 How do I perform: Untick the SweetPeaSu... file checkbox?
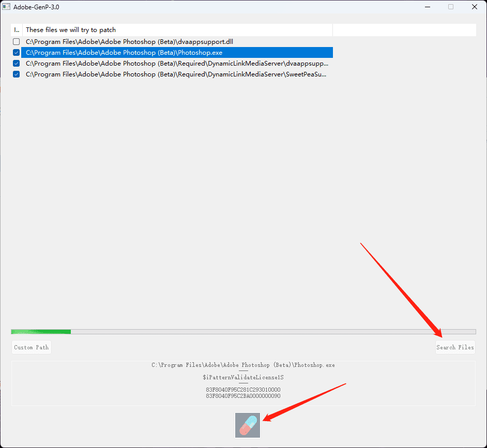[17, 74]
